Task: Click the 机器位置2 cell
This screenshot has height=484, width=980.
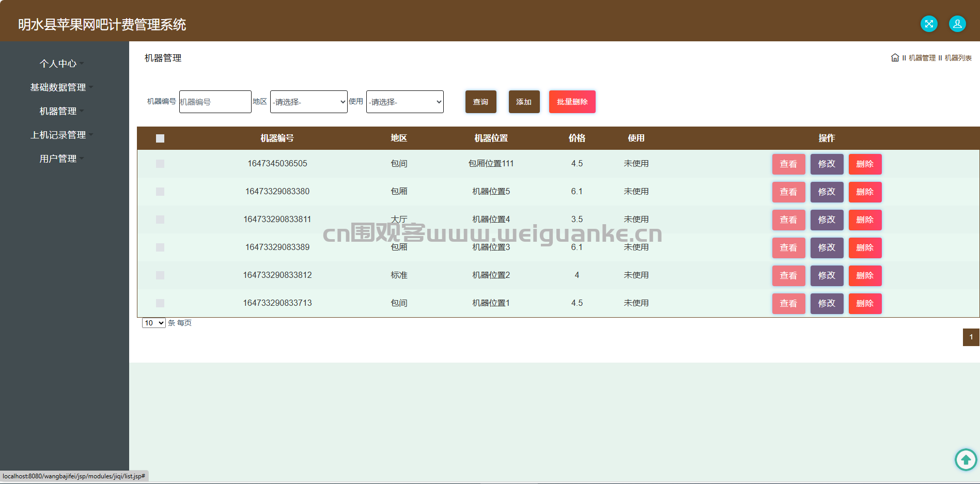Action: coord(491,275)
